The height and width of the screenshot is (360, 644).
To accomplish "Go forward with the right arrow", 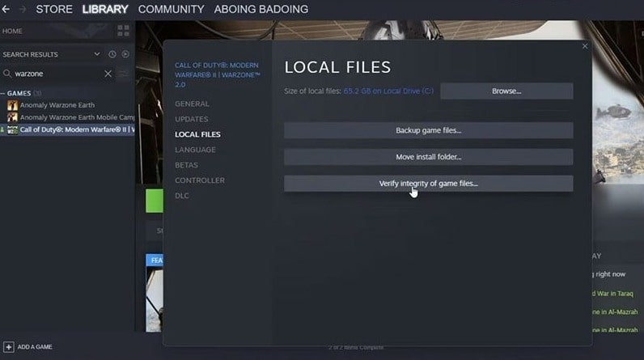I will pyautogui.click(x=23, y=9).
